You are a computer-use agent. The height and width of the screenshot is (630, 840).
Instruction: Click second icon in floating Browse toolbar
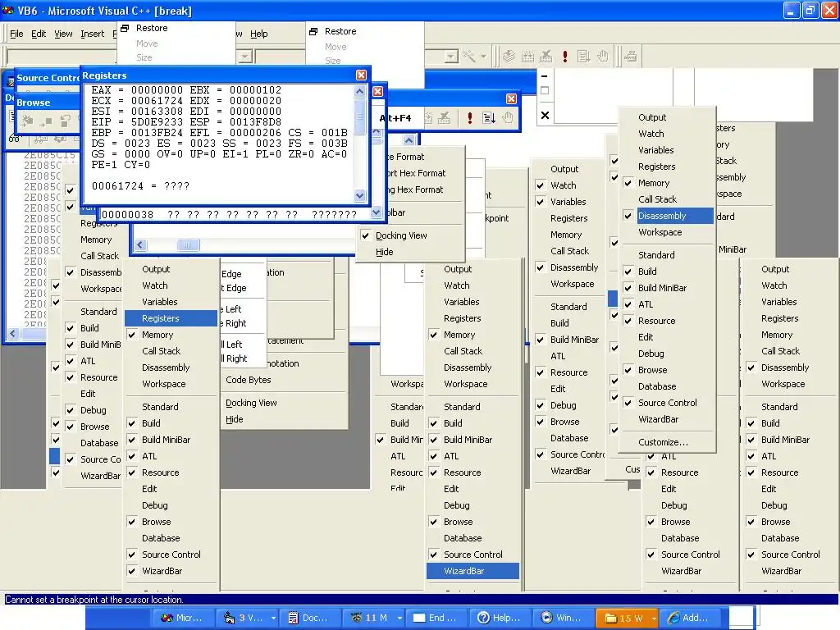tap(46, 121)
